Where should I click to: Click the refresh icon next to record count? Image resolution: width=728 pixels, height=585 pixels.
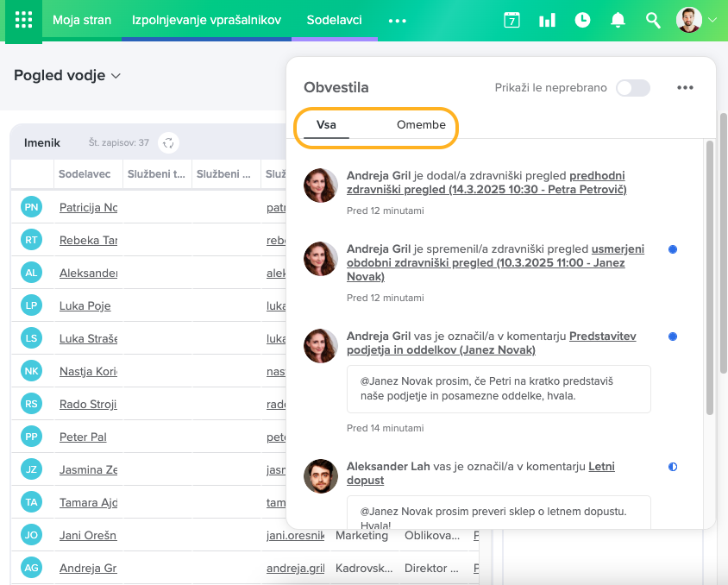(x=169, y=142)
